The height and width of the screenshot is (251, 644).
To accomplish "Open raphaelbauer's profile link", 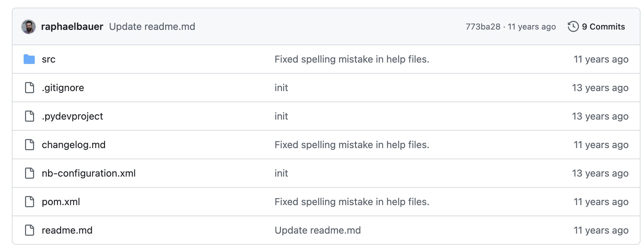I will (72, 27).
